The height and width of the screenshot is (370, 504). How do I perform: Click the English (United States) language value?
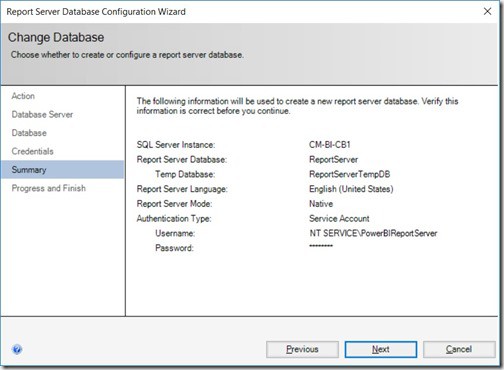click(351, 189)
